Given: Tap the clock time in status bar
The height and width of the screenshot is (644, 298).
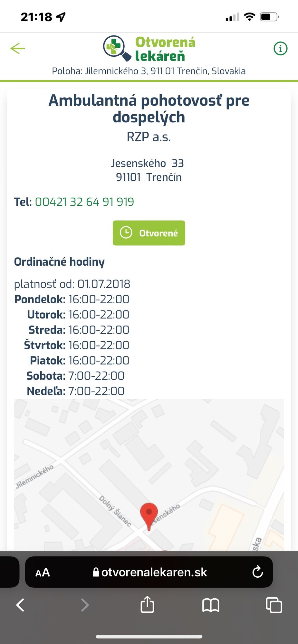Looking at the screenshot, I should click(x=36, y=17).
